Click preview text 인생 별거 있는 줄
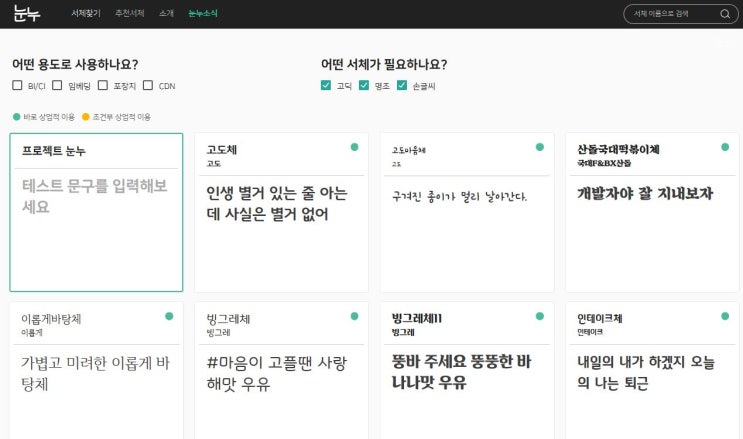Viewport: 743px width, 439px height. point(277,203)
